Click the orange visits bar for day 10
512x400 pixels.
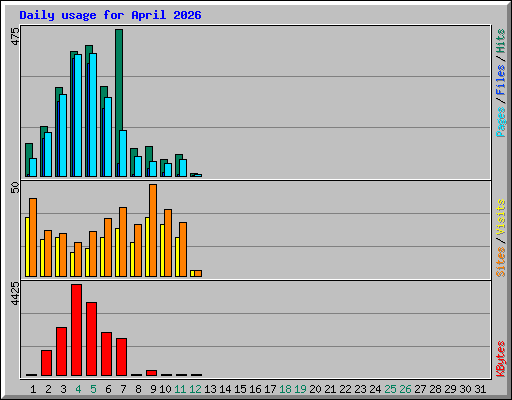coord(168,243)
